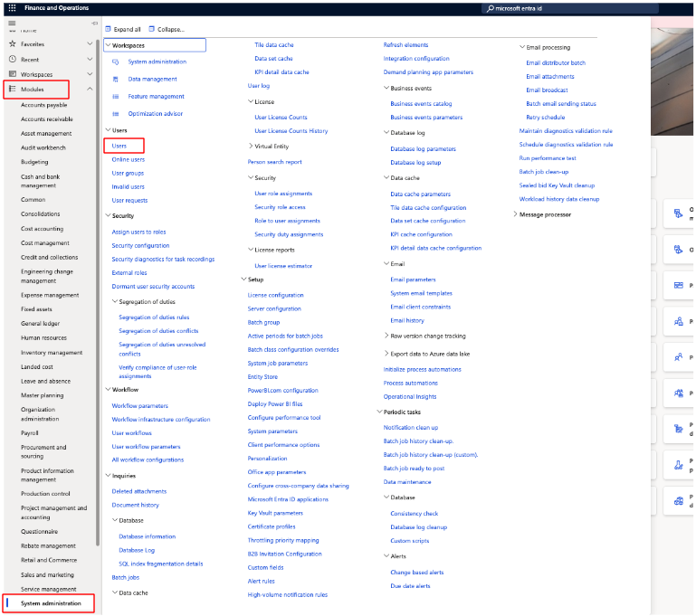Expand the Virtual Entity group
Viewport: 696px width, 616px height.
252,146
